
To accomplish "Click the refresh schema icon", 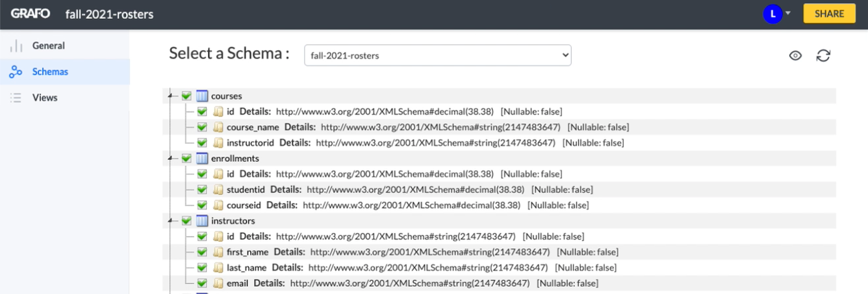I will click(823, 56).
